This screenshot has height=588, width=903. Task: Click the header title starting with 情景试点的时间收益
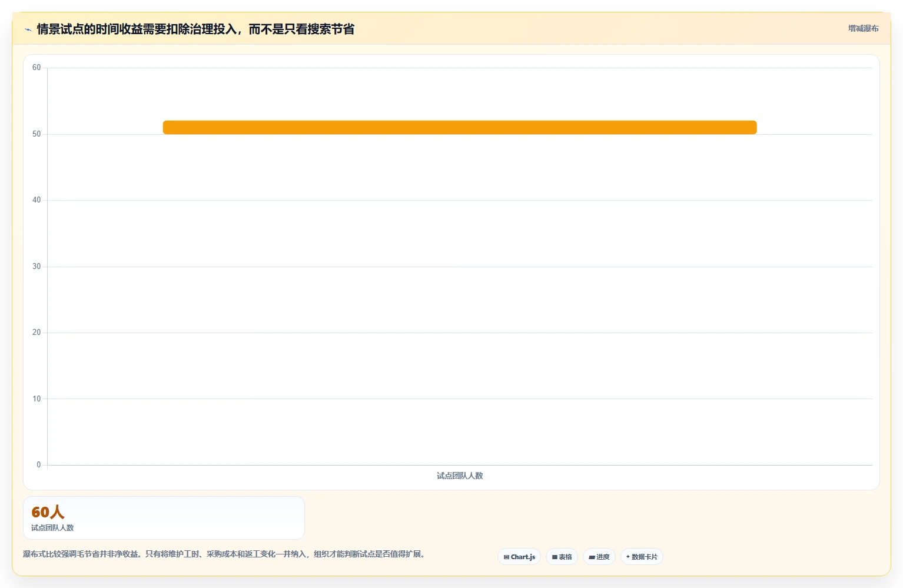(x=195, y=29)
